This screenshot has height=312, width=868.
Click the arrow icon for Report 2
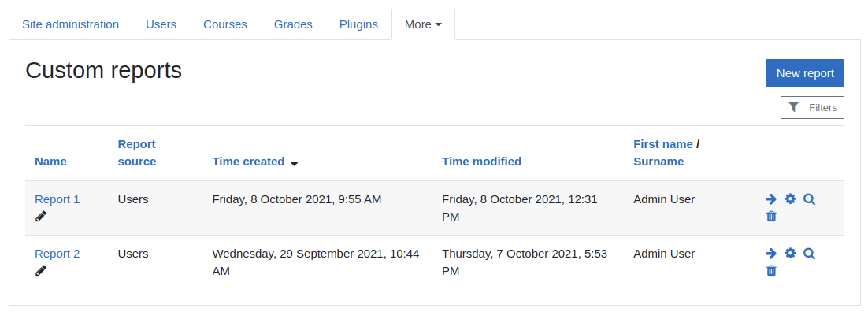click(771, 254)
